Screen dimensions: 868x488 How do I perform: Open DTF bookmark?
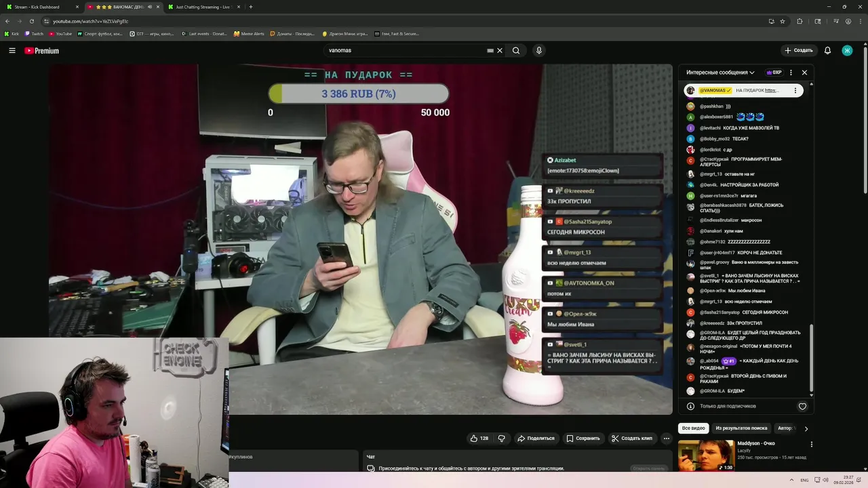click(153, 33)
